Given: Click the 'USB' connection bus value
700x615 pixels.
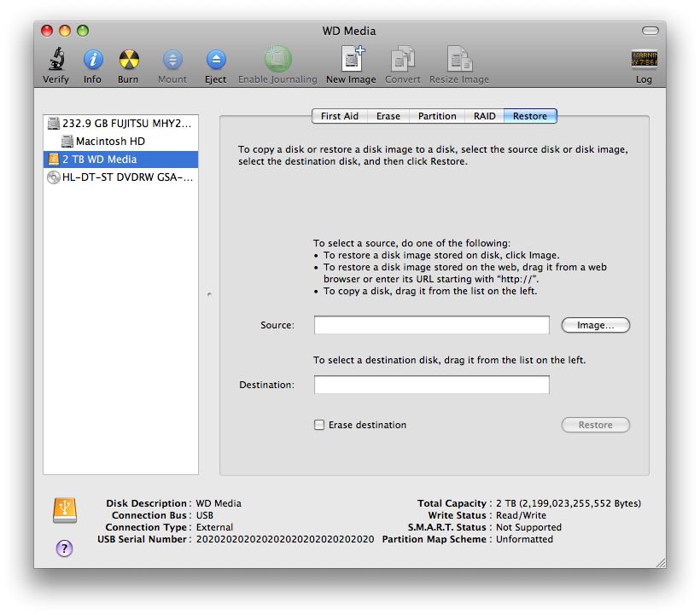Looking at the screenshot, I should coord(205,515).
